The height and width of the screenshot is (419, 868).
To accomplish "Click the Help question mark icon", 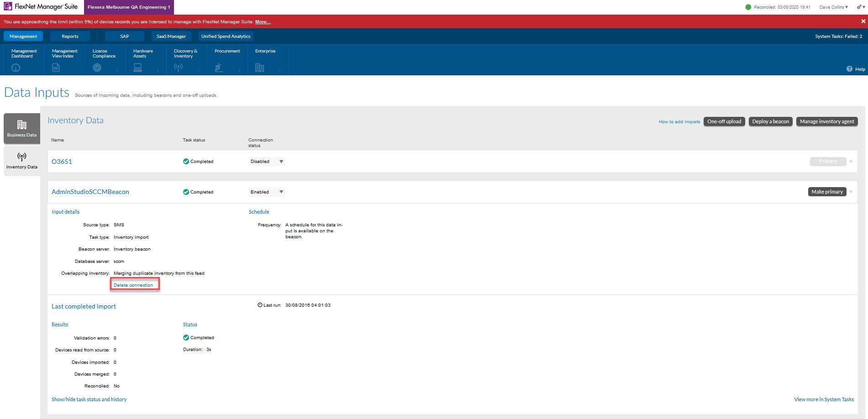I will click(849, 69).
